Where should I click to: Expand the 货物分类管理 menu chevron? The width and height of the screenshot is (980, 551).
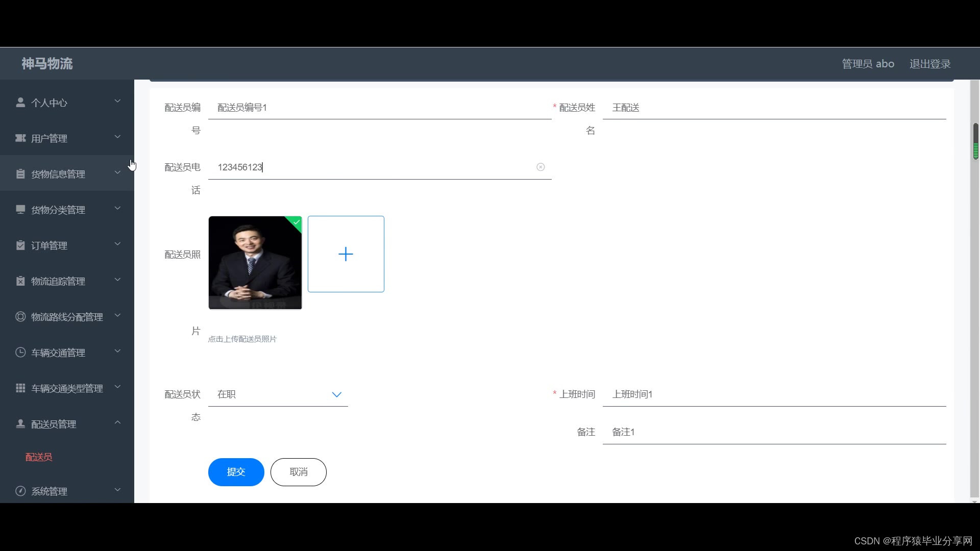117,208
